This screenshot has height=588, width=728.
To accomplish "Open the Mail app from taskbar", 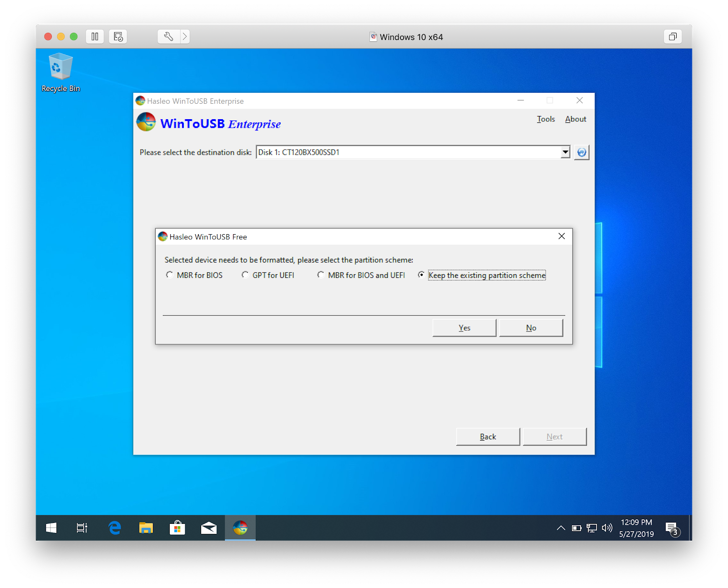I will [209, 528].
